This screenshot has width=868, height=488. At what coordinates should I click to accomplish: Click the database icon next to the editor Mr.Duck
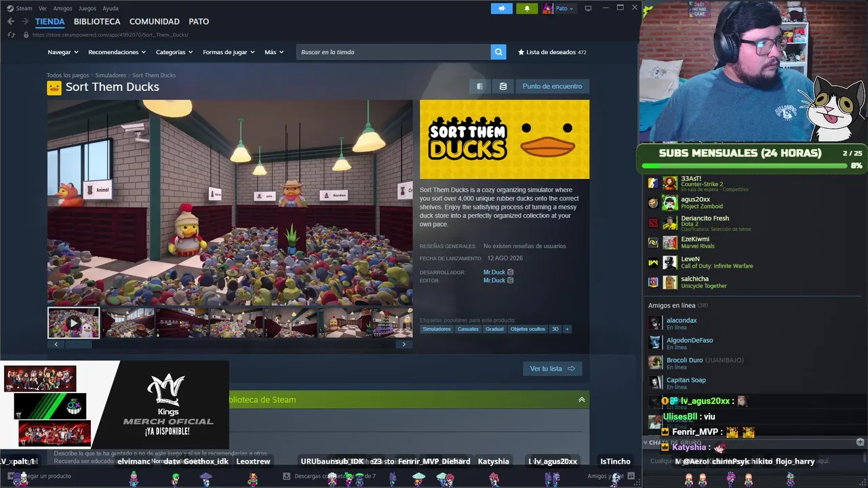pyautogui.click(x=511, y=281)
